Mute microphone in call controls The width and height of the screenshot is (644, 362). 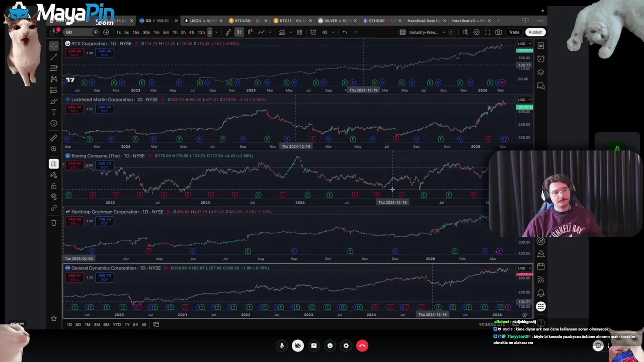coord(282,346)
